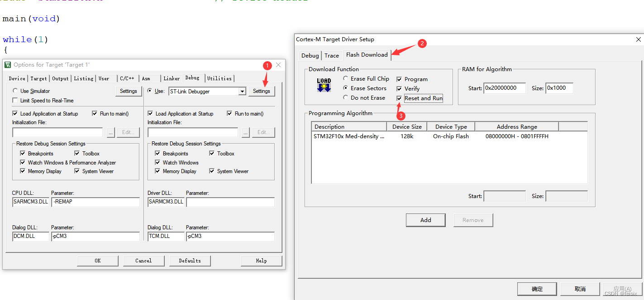Open the Target tab

coord(38,78)
